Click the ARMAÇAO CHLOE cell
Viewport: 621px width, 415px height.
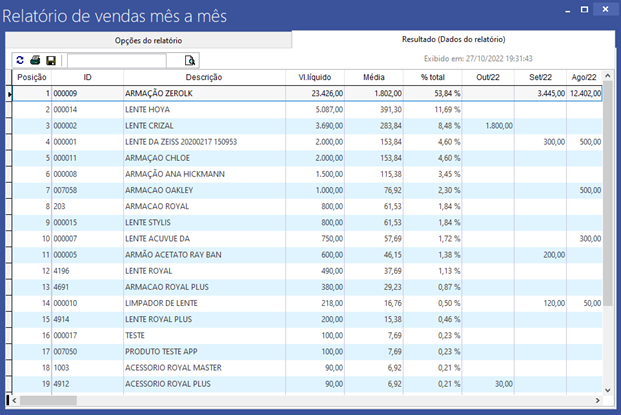pyautogui.click(x=204, y=158)
